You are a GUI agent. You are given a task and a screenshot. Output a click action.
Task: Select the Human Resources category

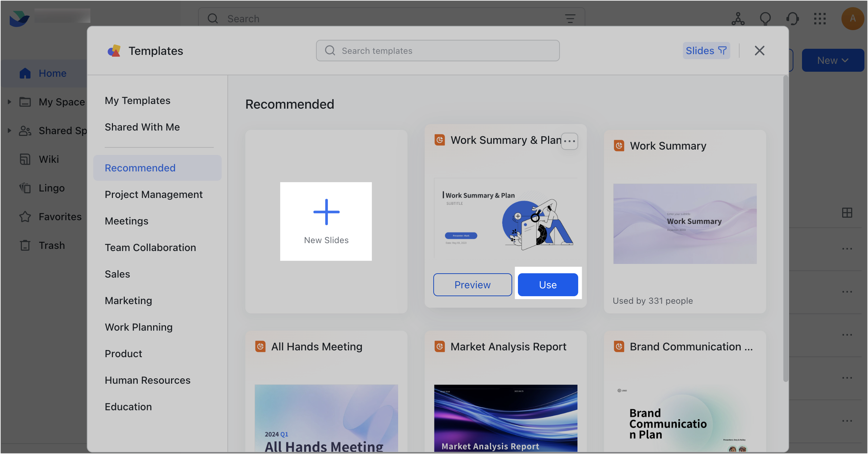click(147, 380)
